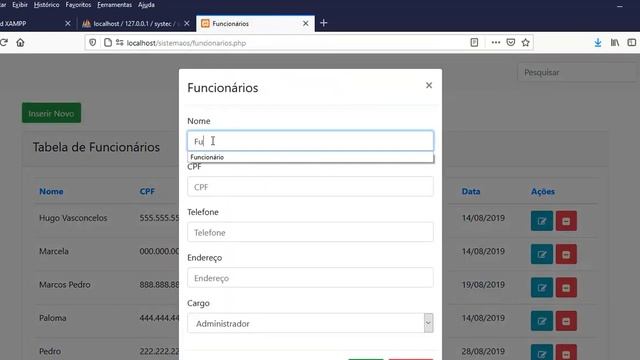The height and width of the screenshot is (360, 640).
Task: Delete the Marcos Pedro row
Action: coord(566,287)
